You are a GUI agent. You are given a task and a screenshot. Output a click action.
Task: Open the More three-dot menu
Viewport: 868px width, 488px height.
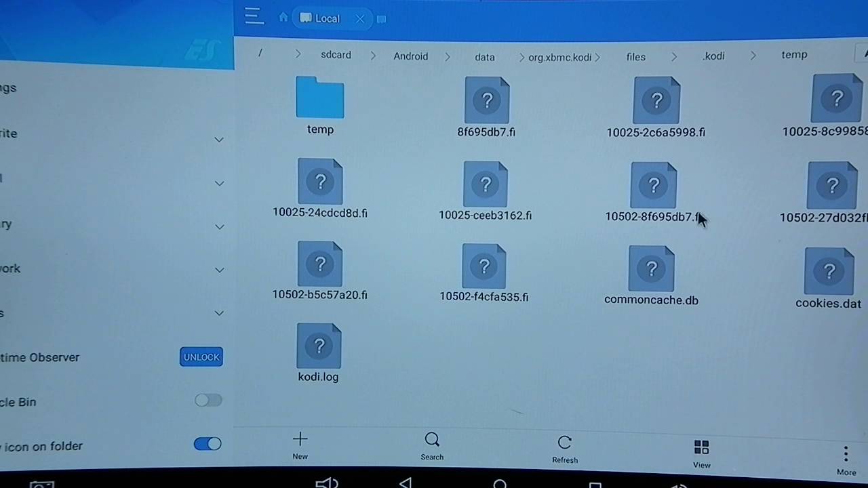point(846,460)
